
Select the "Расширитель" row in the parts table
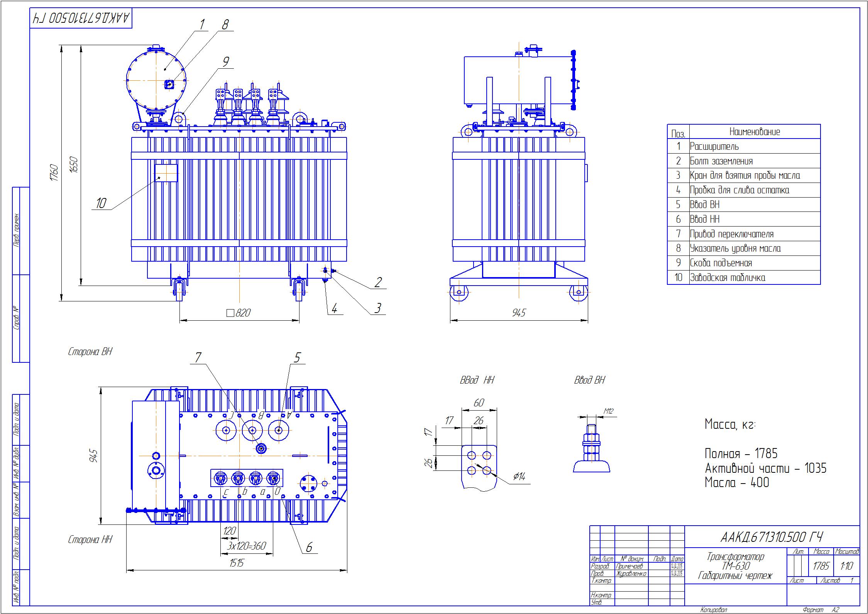(744, 146)
